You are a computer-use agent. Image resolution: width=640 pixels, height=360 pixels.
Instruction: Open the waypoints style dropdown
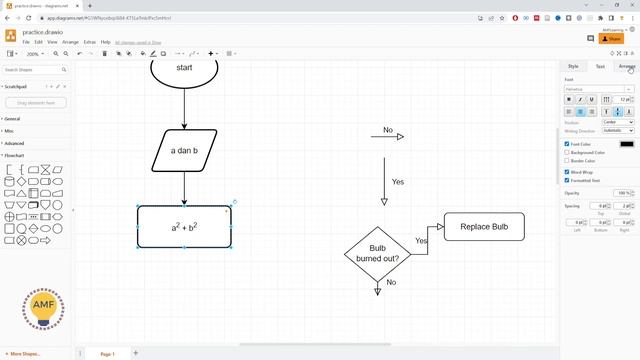coord(194,53)
